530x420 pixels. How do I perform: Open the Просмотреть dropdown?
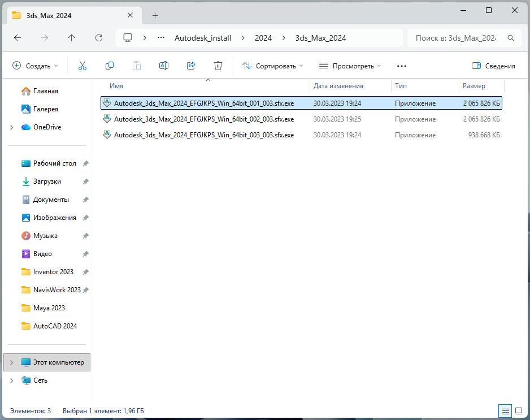coord(350,66)
